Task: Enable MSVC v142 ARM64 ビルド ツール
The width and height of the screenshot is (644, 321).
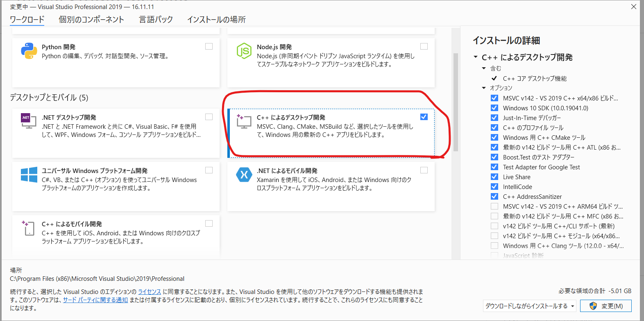Action: (494, 206)
